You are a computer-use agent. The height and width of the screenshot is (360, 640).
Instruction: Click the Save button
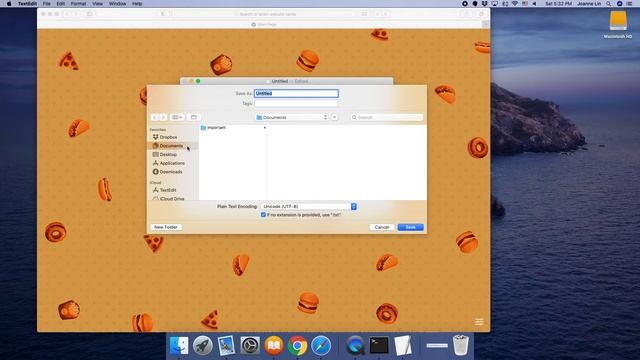[x=411, y=227]
